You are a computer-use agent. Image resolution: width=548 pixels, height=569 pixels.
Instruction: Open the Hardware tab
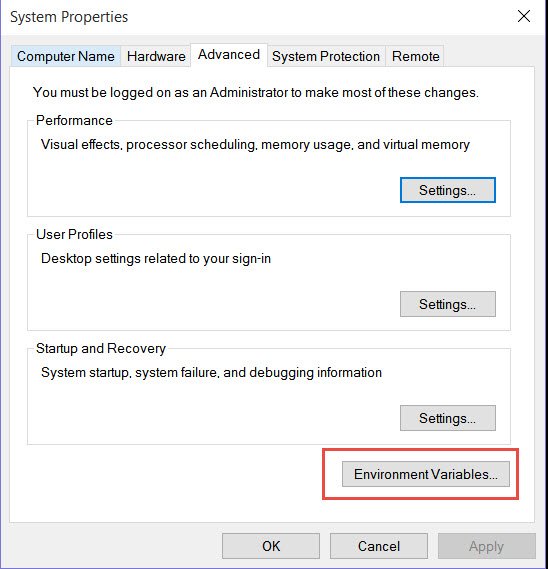(156, 56)
